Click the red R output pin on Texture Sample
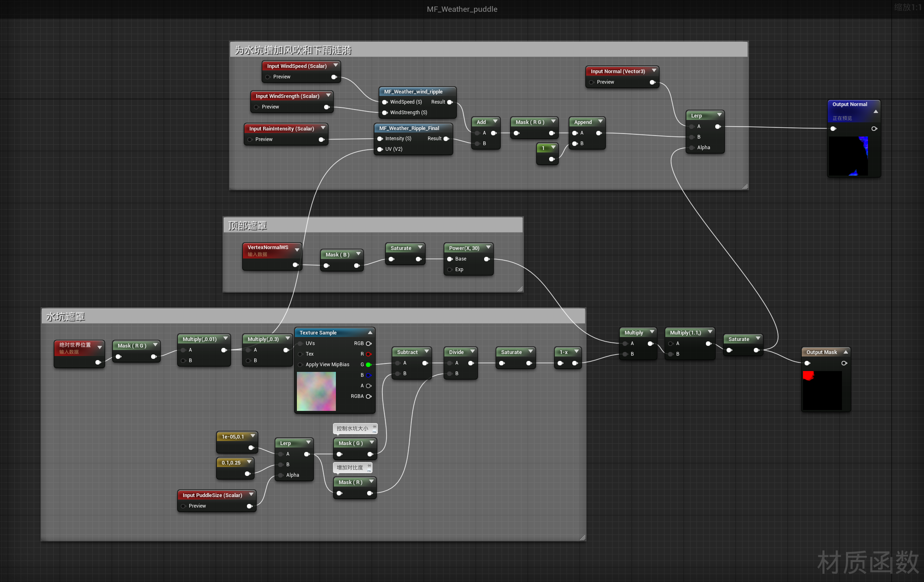 point(368,354)
